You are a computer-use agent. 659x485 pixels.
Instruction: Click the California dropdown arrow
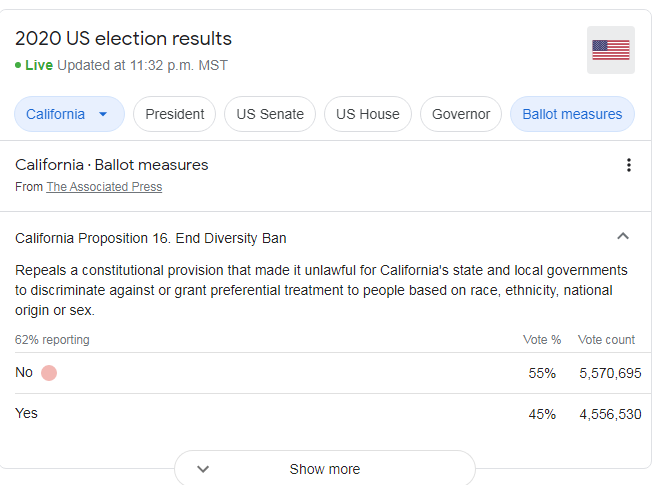click(x=103, y=114)
